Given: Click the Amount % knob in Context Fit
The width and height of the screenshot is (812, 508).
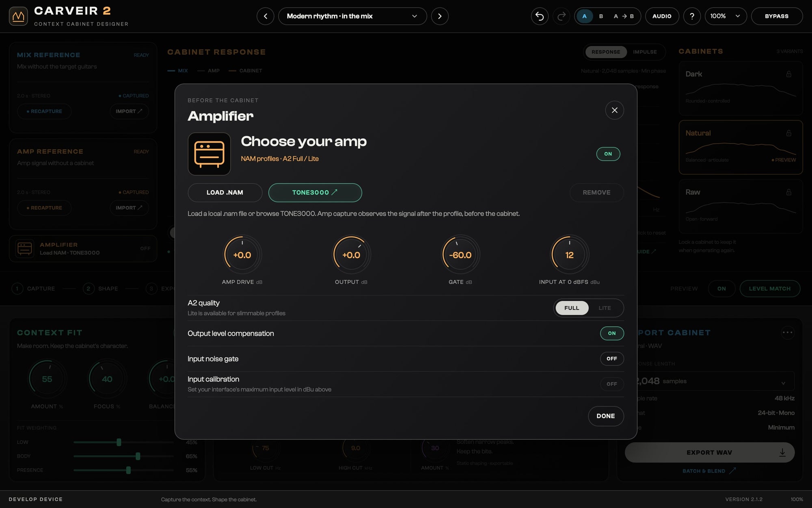Looking at the screenshot, I should [47, 379].
